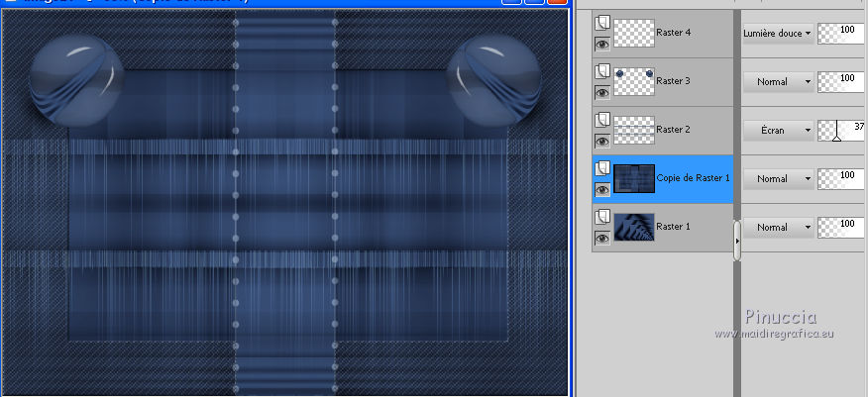Click the left glass sphere on the canvas

76,81
